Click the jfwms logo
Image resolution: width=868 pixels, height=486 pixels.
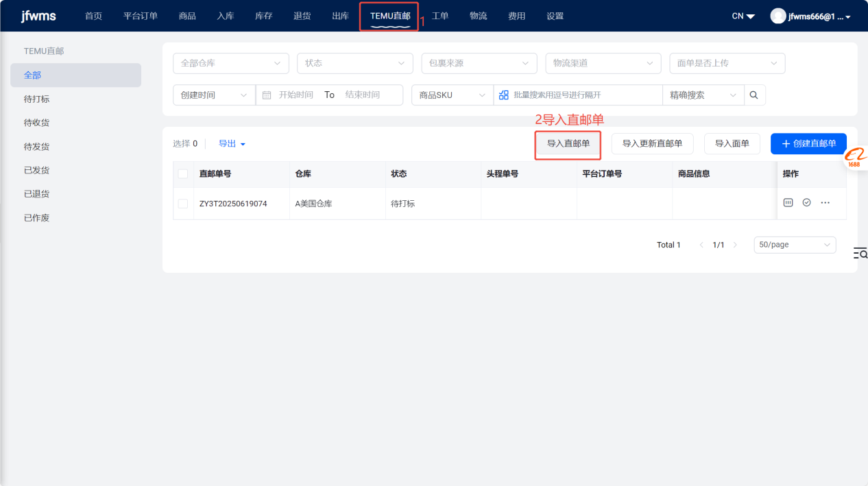[38, 16]
